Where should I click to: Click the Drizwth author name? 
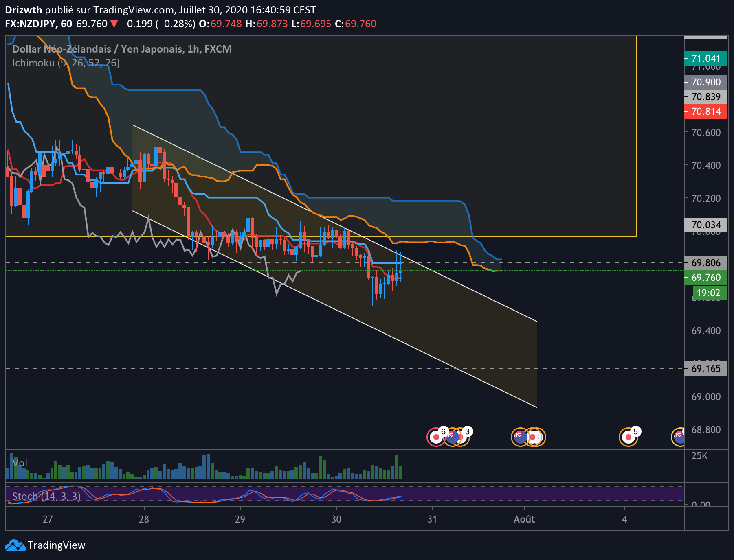(x=24, y=10)
